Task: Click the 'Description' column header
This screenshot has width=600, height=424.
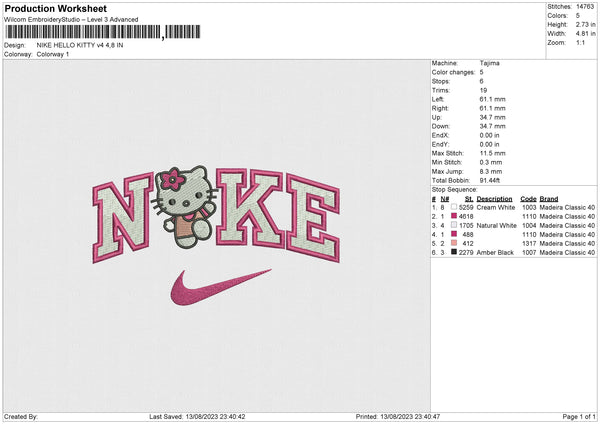Action: pyautogui.click(x=494, y=199)
